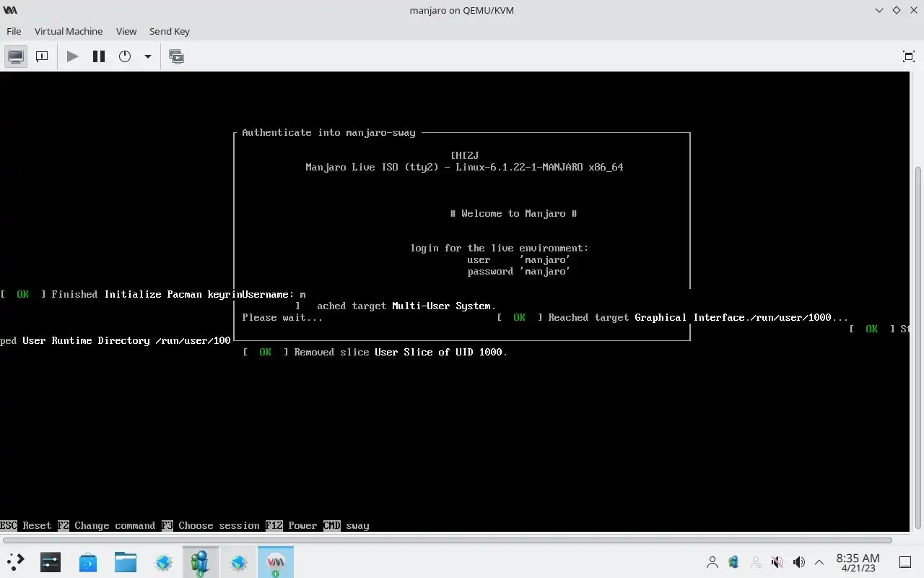This screenshot has width=924, height=578.
Task: Click the F2 Change command option
Action: pos(107,525)
